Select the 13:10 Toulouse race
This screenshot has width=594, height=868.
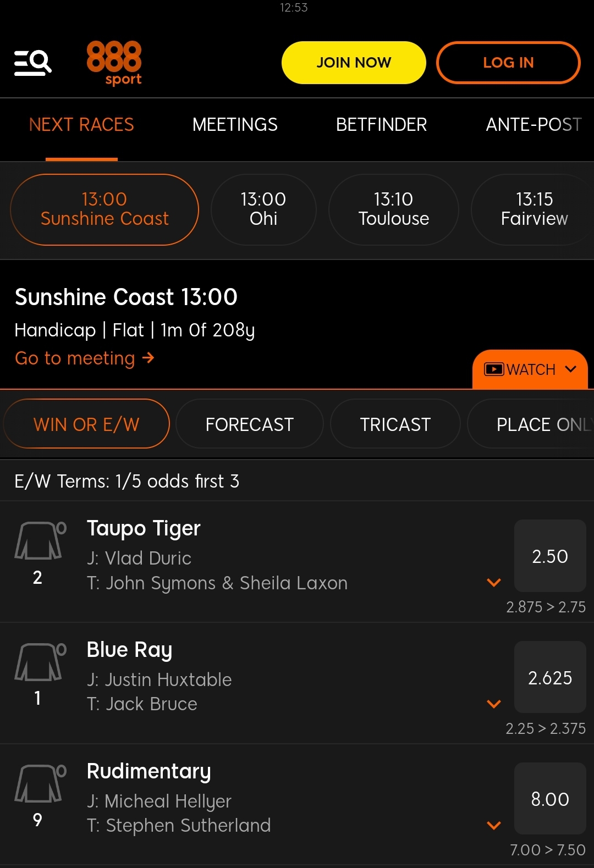point(393,209)
